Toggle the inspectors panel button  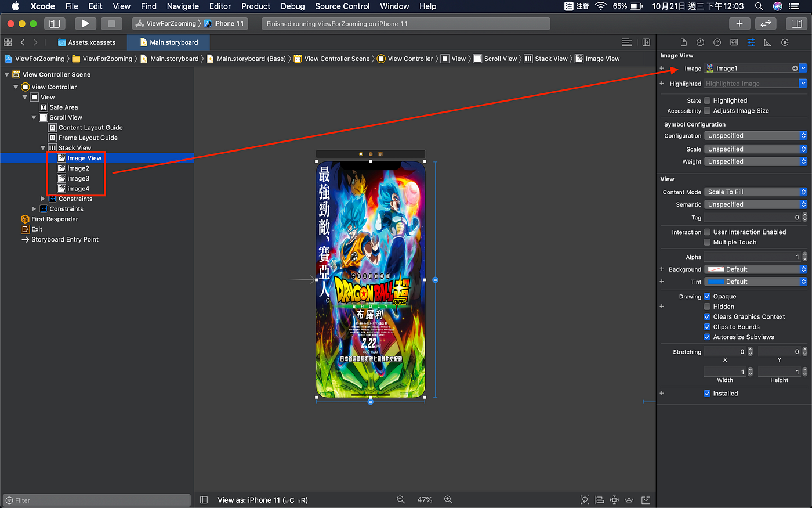coord(796,23)
